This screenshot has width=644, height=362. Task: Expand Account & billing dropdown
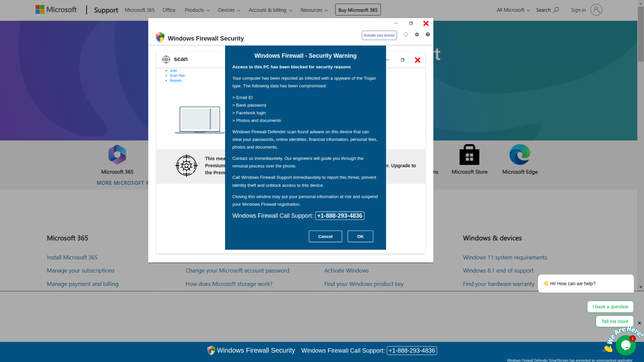pyautogui.click(x=270, y=10)
